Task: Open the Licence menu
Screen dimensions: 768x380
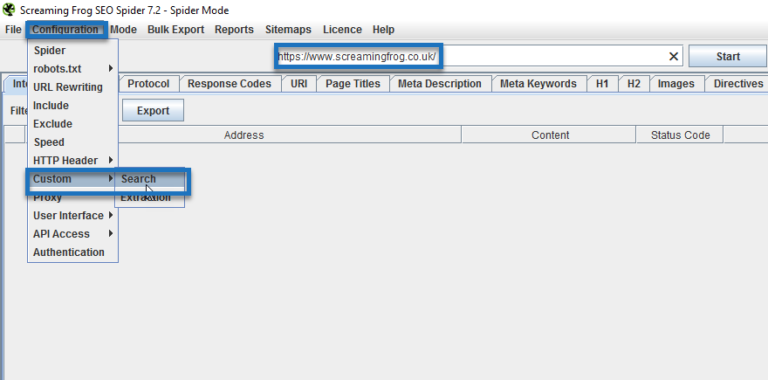Action: [342, 29]
